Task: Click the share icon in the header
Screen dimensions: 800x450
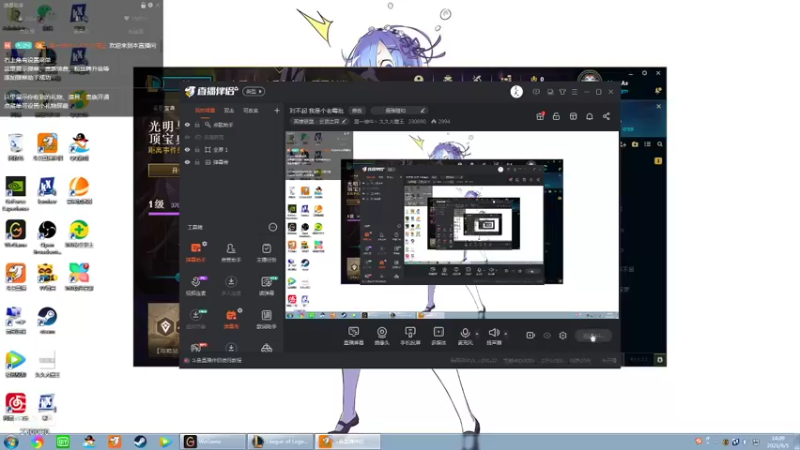Action: 606,116
